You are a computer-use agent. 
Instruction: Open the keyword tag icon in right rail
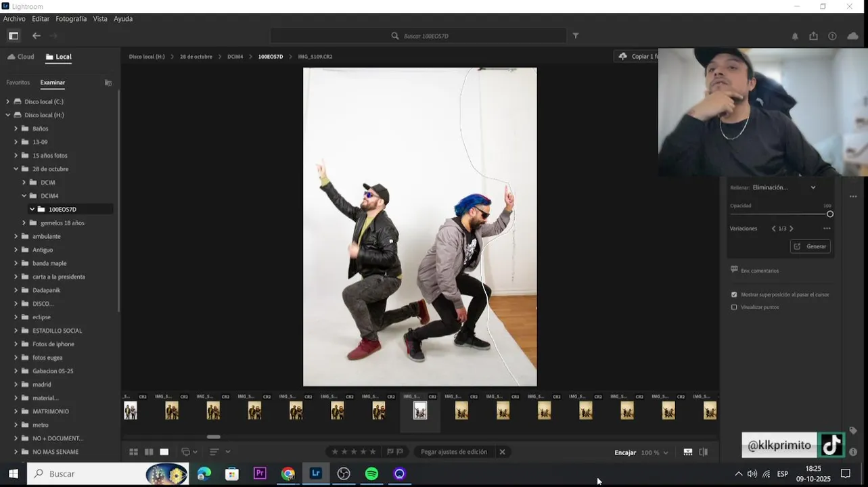coord(852,430)
